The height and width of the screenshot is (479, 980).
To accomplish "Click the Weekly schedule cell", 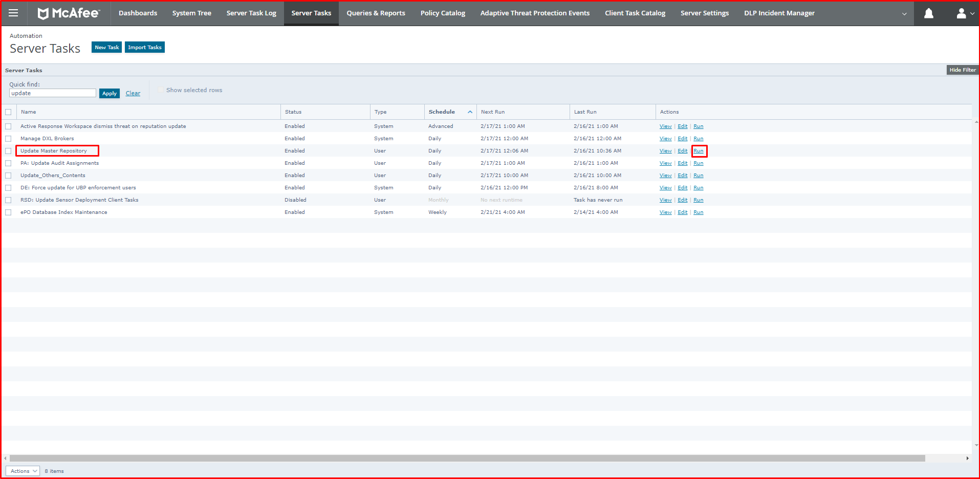I will click(x=438, y=212).
